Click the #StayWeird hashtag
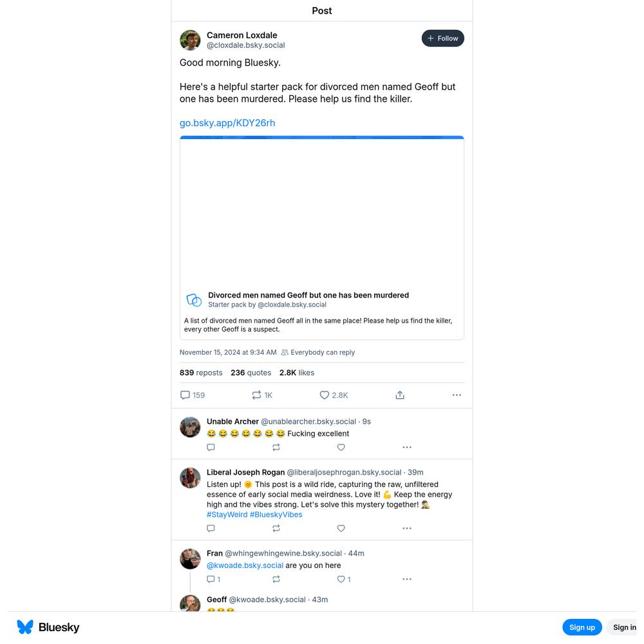 point(227,515)
